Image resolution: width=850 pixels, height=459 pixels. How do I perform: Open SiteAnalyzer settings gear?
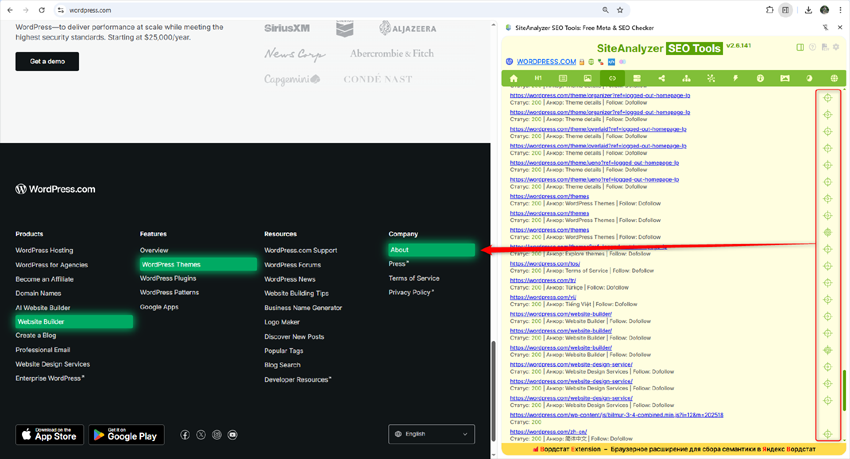pyautogui.click(x=836, y=47)
